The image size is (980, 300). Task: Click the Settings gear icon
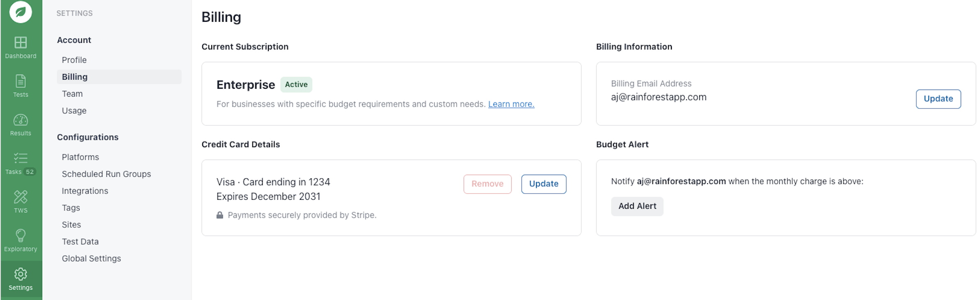tap(21, 274)
